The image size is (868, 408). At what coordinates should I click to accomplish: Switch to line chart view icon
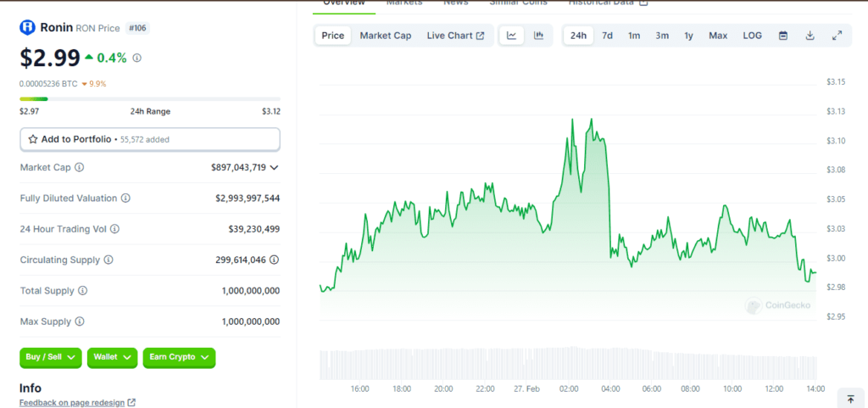tap(512, 36)
